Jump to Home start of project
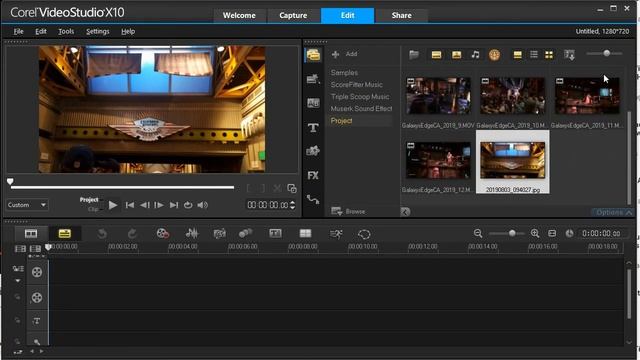The image size is (640, 360). coord(130,205)
